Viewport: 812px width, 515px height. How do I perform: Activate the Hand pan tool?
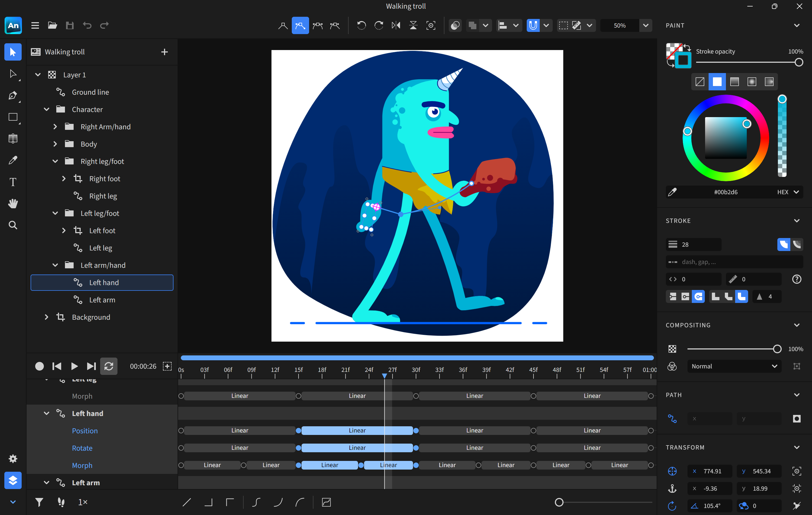tap(13, 203)
